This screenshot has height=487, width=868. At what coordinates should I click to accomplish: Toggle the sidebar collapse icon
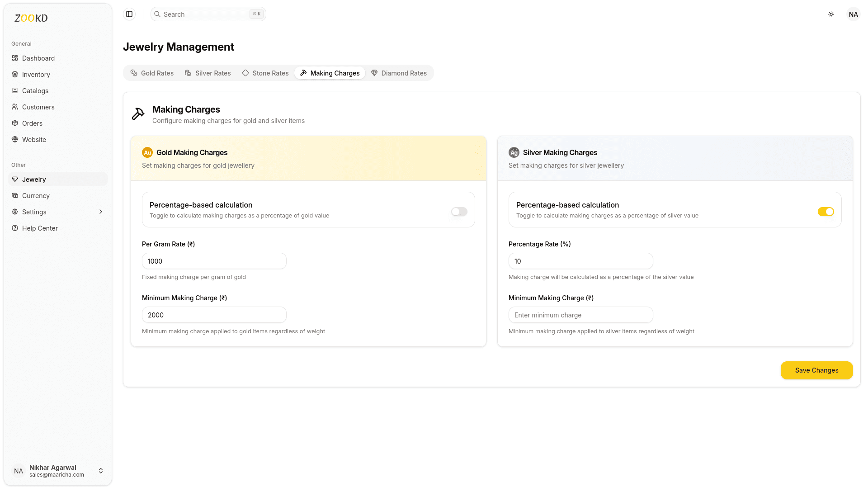tap(129, 14)
